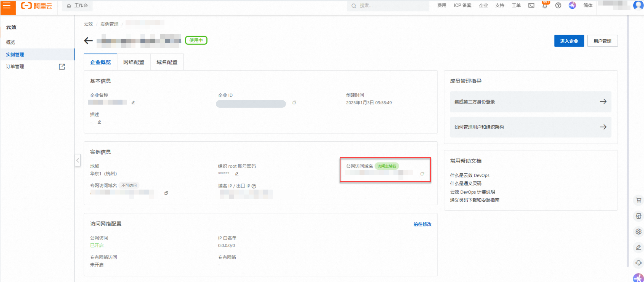Focus the top search box
This screenshot has width=644, height=282.
click(x=388, y=6)
